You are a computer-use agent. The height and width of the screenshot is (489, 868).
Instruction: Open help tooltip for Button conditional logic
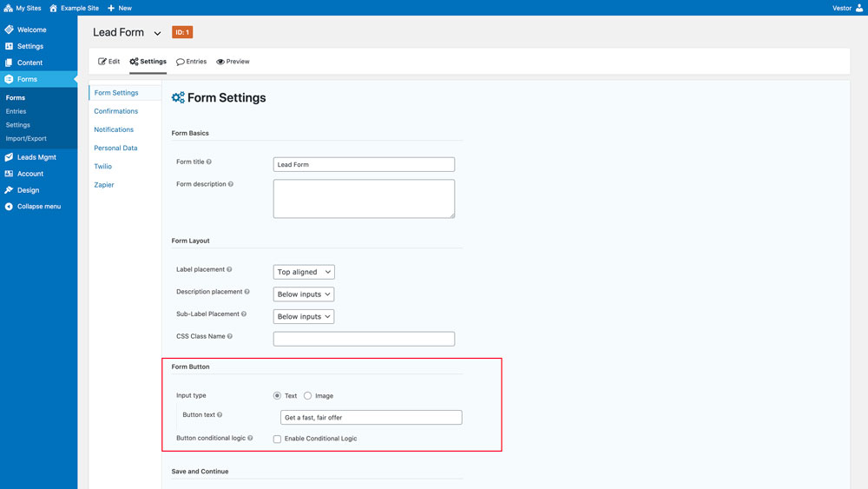(x=250, y=438)
